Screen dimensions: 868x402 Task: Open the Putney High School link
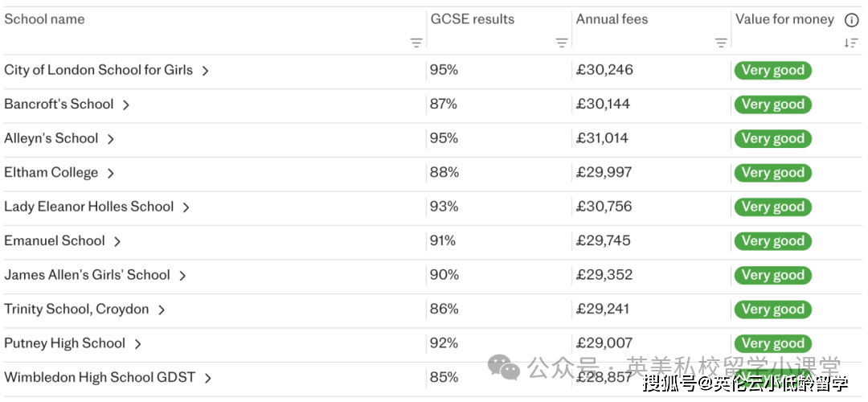tap(64, 343)
